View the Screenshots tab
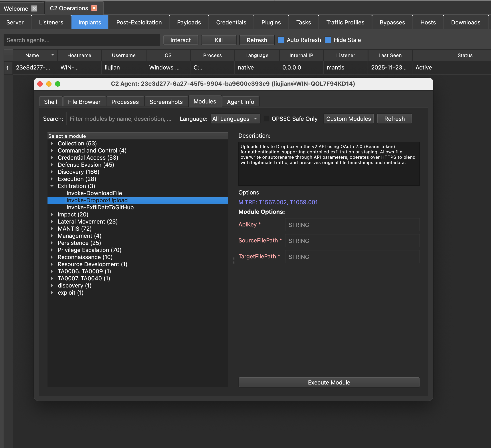Screen dimensions: 491x448 coord(166,102)
